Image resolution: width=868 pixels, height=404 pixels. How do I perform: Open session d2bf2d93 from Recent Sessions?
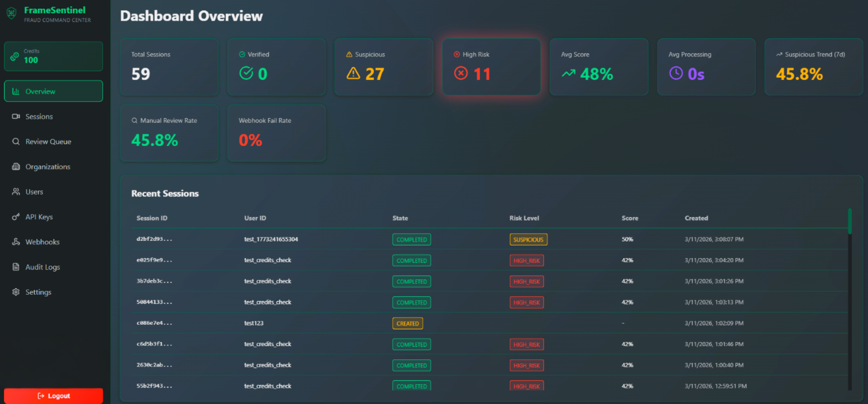pos(154,239)
